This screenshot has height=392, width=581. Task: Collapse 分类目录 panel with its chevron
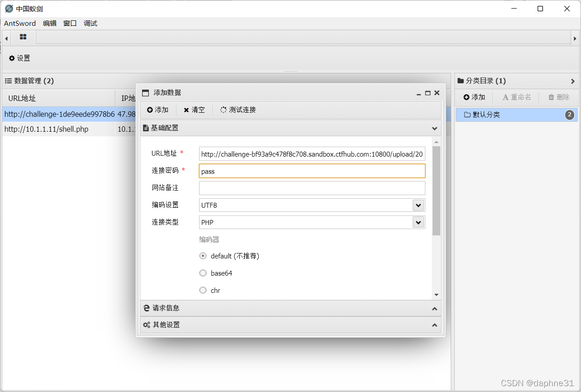click(573, 81)
